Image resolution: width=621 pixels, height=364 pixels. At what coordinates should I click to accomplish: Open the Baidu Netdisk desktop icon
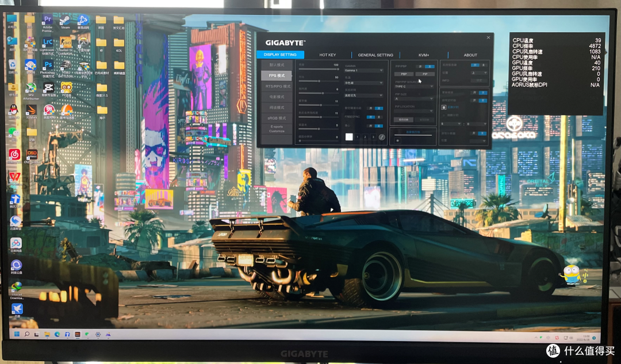point(16,244)
